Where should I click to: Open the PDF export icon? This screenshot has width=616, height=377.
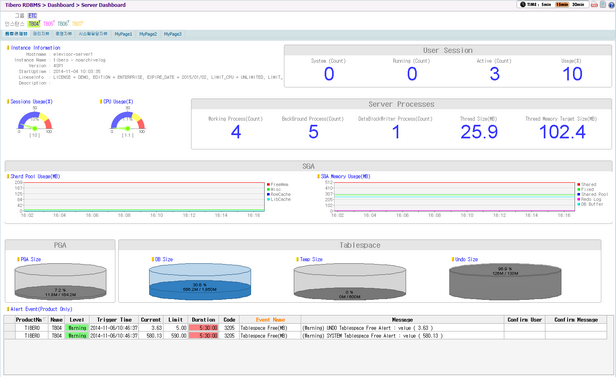[594, 5]
